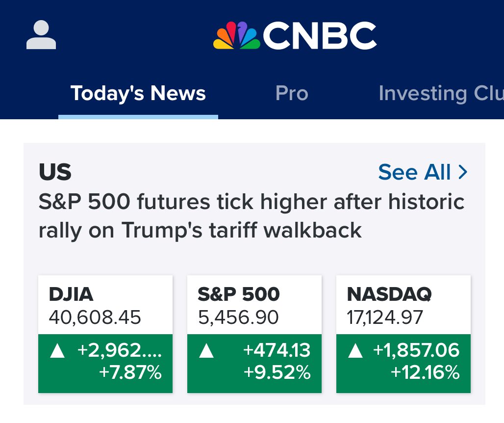This screenshot has width=504, height=423.
Task: Click the NASDAQ up-arrow triangle icon
Action: click(355, 351)
